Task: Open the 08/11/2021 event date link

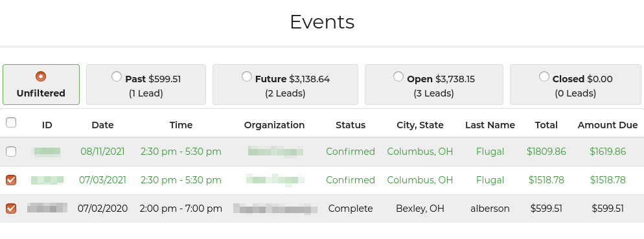Action: coord(102,152)
